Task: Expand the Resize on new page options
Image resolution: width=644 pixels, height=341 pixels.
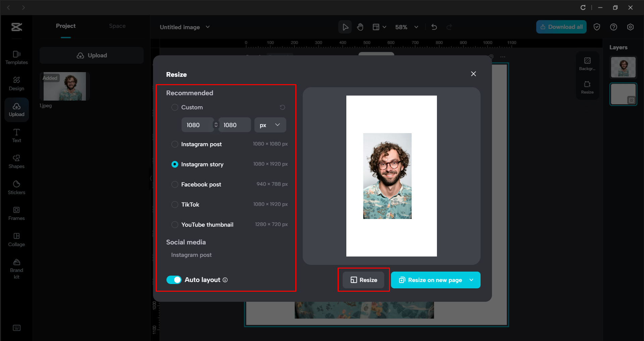Action: (x=471, y=280)
